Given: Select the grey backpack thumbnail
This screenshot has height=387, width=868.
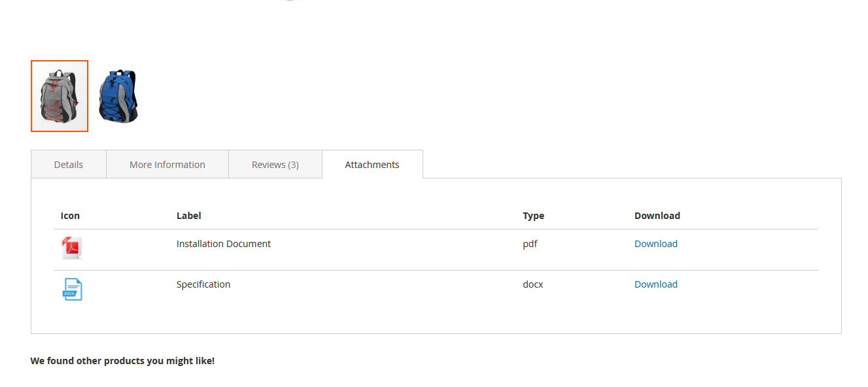Looking at the screenshot, I should pyautogui.click(x=59, y=95).
